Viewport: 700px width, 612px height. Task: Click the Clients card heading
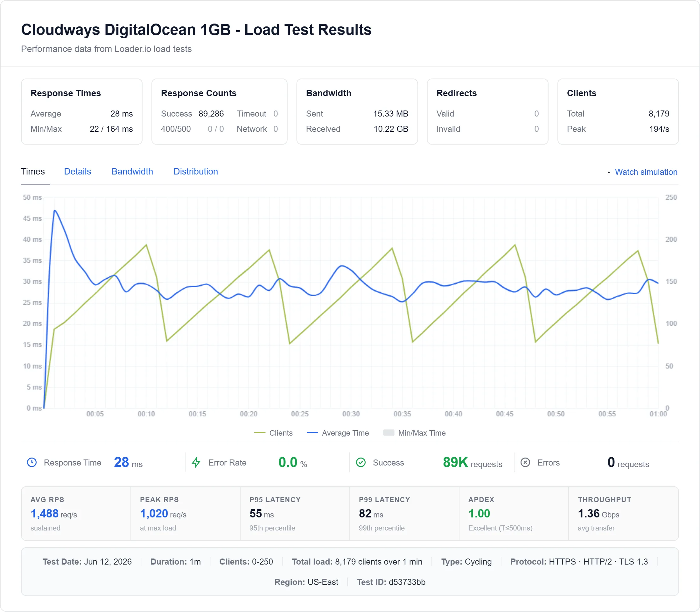click(582, 93)
